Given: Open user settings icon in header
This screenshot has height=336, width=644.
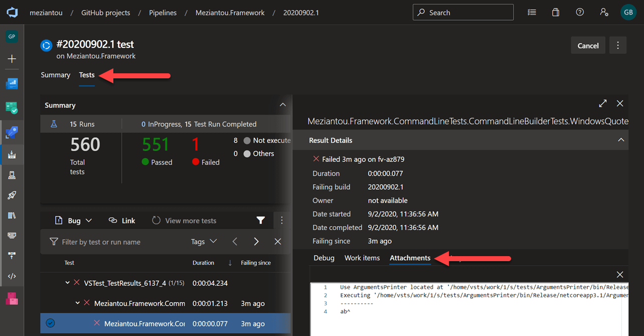Looking at the screenshot, I should (604, 13).
